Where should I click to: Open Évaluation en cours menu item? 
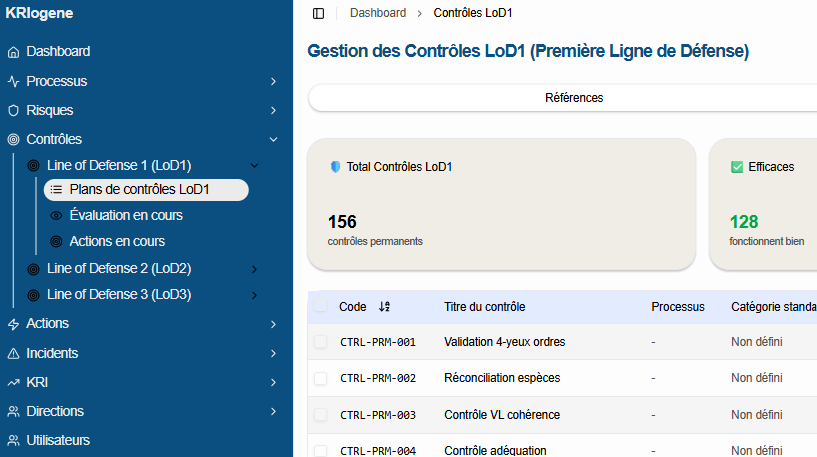point(126,216)
